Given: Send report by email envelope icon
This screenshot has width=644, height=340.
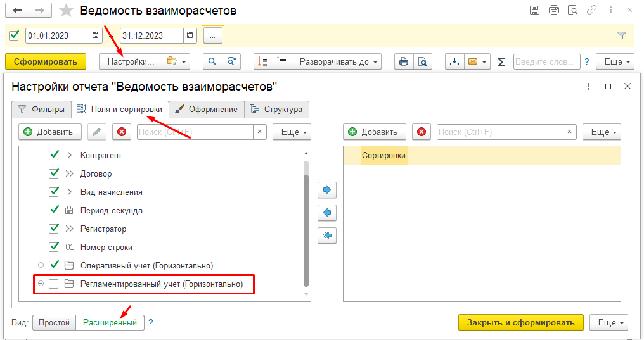Looking at the screenshot, I should tap(473, 61).
